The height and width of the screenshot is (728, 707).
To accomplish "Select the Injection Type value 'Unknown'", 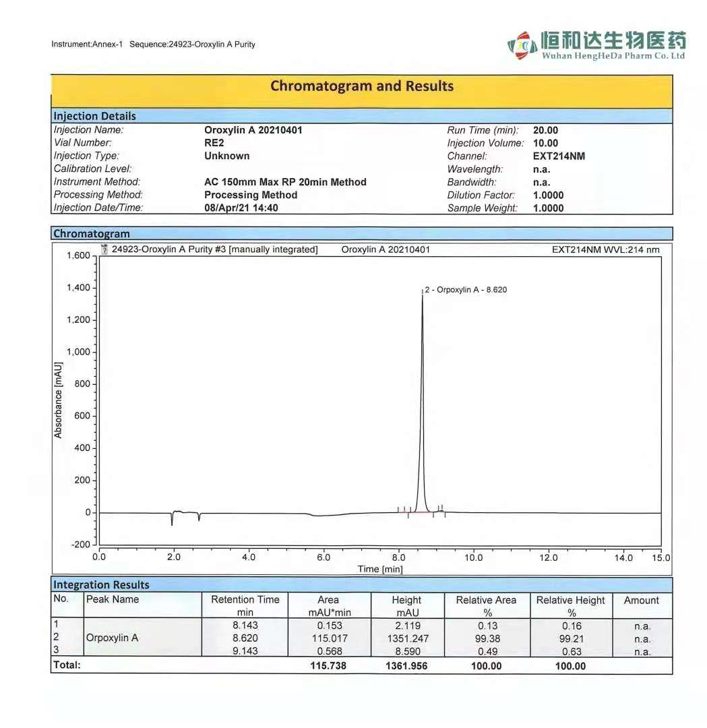I will coord(227,156).
